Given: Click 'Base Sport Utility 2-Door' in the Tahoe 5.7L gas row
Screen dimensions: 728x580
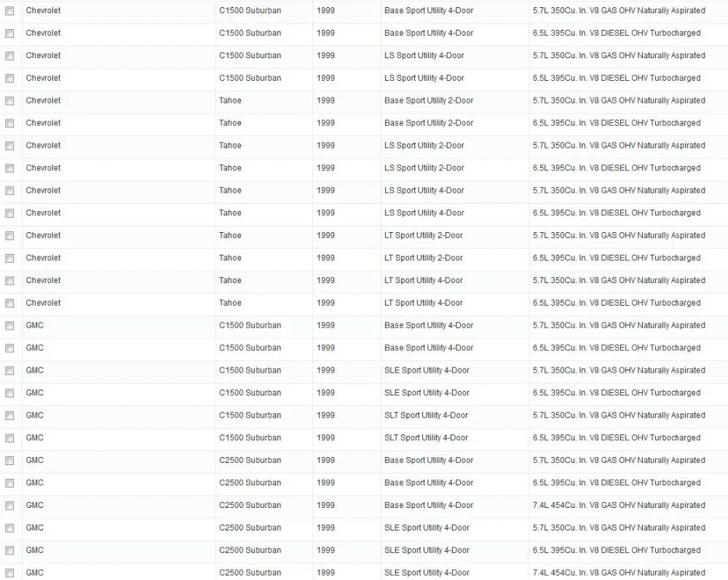Looking at the screenshot, I should coord(429,100).
